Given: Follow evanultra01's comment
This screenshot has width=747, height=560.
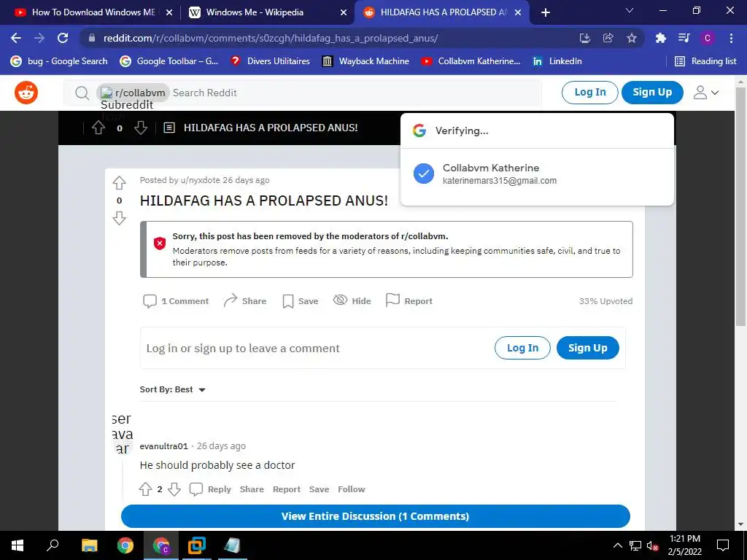Looking at the screenshot, I should tap(352, 489).
